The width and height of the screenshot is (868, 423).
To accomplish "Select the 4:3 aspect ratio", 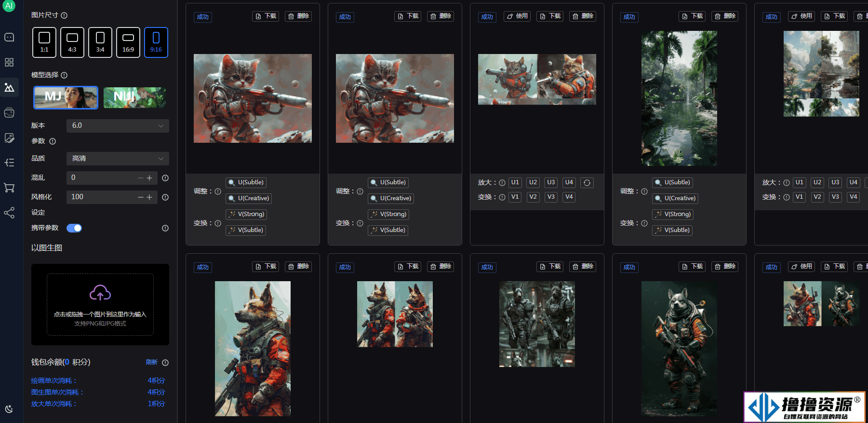I will pos(72,42).
